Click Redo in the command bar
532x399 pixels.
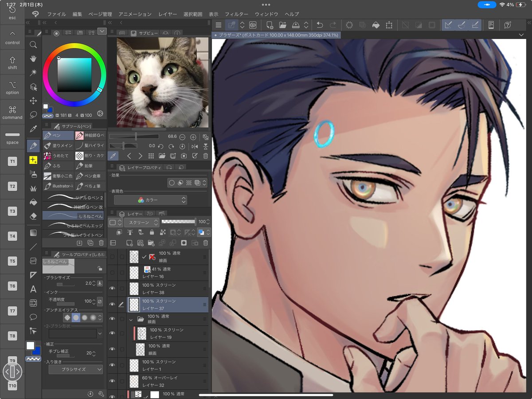click(333, 25)
